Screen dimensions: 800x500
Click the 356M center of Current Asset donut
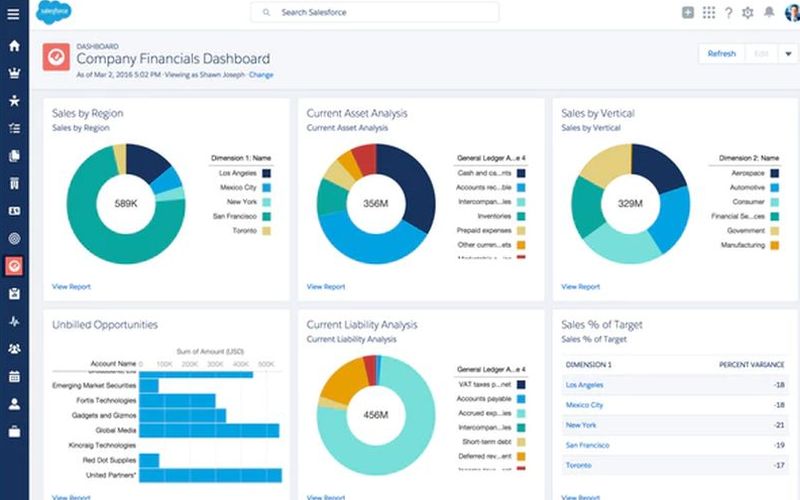point(376,204)
